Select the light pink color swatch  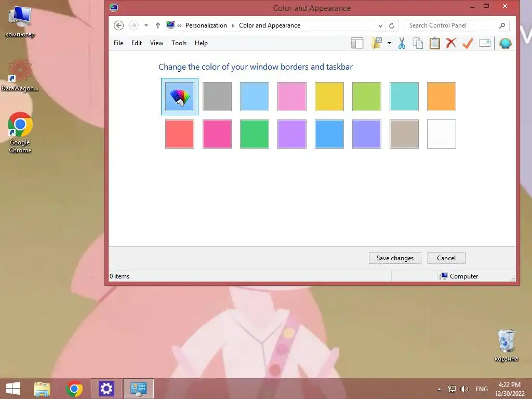pyautogui.click(x=292, y=97)
